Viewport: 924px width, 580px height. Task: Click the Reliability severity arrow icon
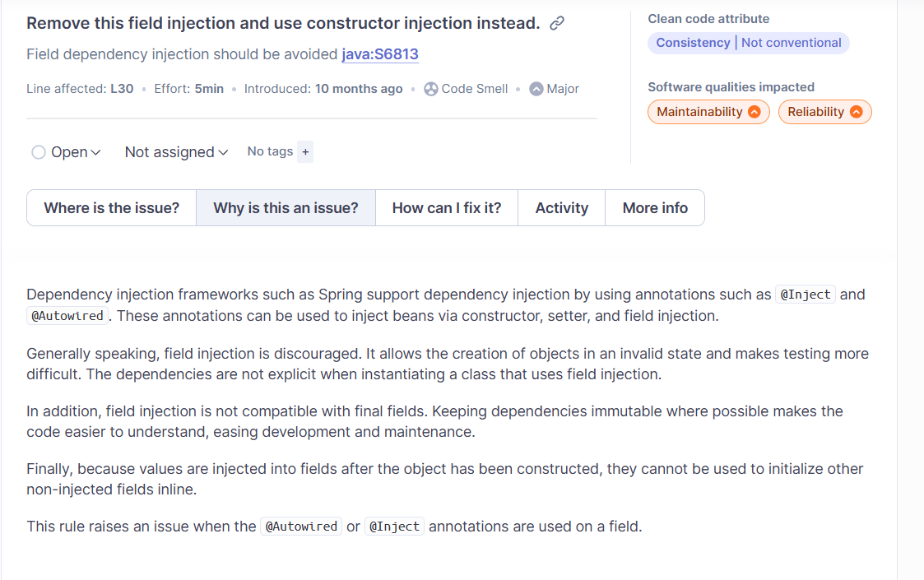[857, 112]
